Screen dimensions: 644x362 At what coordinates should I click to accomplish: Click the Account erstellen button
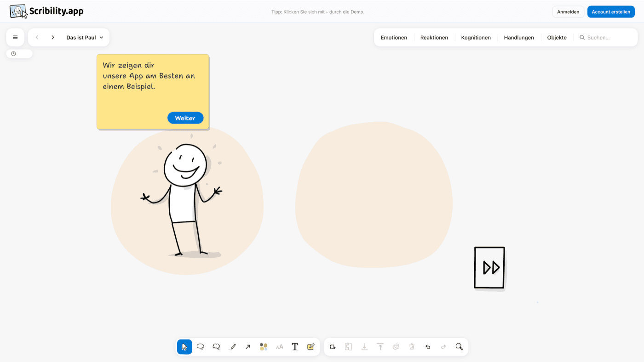pyautogui.click(x=611, y=12)
